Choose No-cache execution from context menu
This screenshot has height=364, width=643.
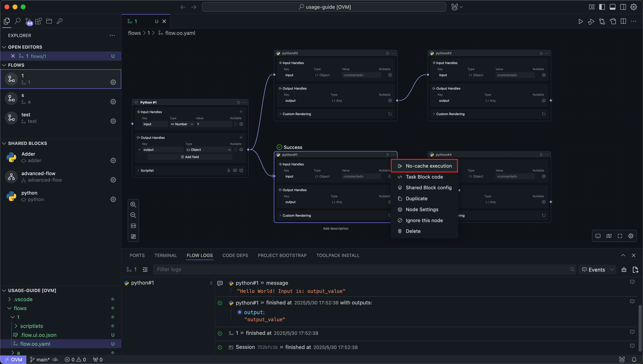pyautogui.click(x=428, y=166)
